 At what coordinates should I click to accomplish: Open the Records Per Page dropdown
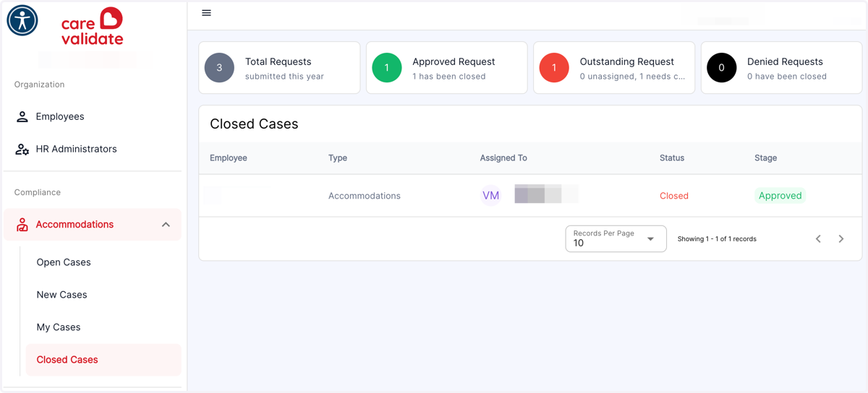pyautogui.click(x=616, y=238)
